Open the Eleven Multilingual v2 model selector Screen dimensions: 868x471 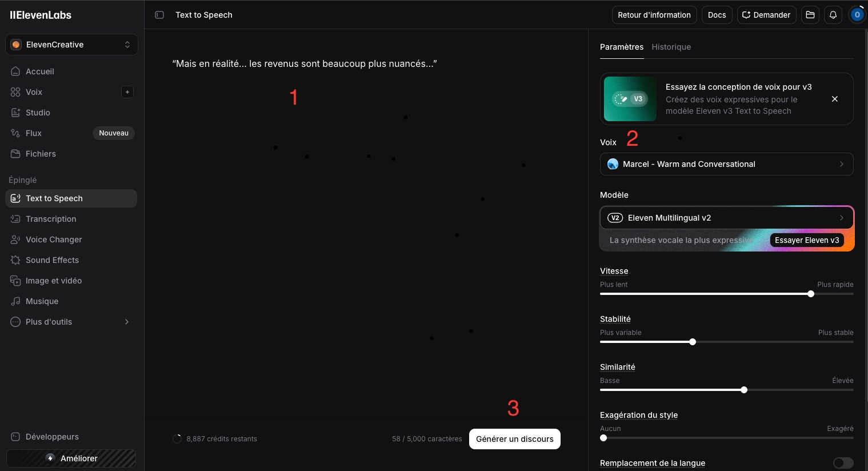click(x=726, y=218)
